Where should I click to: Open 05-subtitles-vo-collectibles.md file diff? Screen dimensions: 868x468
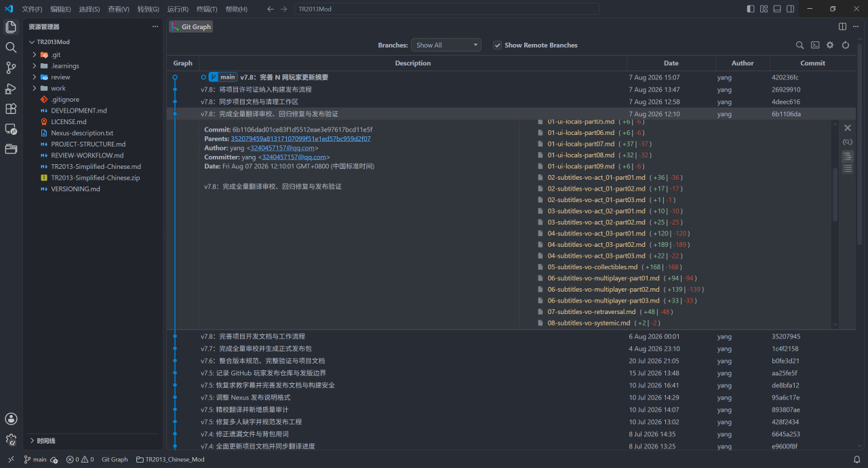pyautogui.click(x=593, y=267)
